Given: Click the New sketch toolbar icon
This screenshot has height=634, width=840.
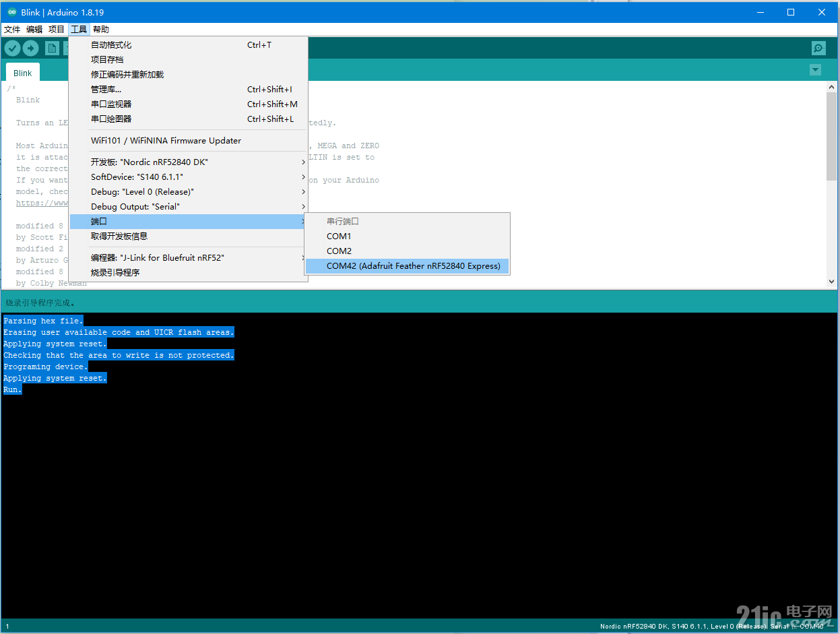Looking at the screenshot, I should pyautogui.click(x=52, y=48).
